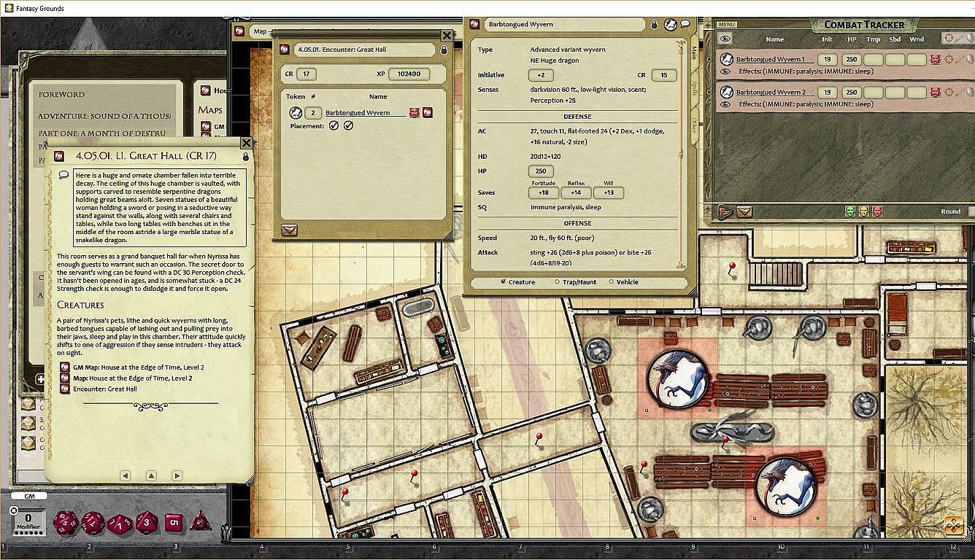
Task: Click the lock icon on Encounter: Great Hall window
Action: click(x=443, y=50)
